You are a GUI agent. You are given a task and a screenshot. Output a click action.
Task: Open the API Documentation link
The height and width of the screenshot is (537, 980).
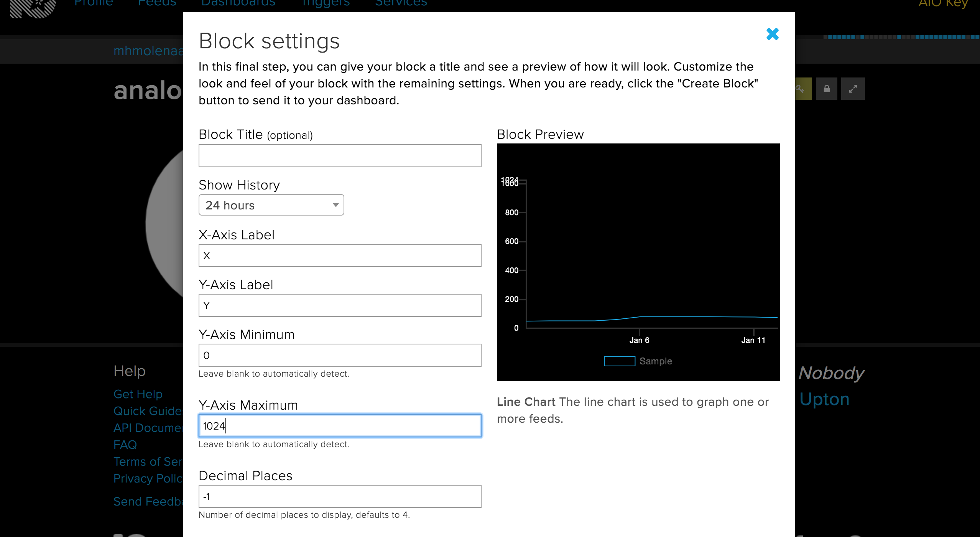tap(148, 428)
